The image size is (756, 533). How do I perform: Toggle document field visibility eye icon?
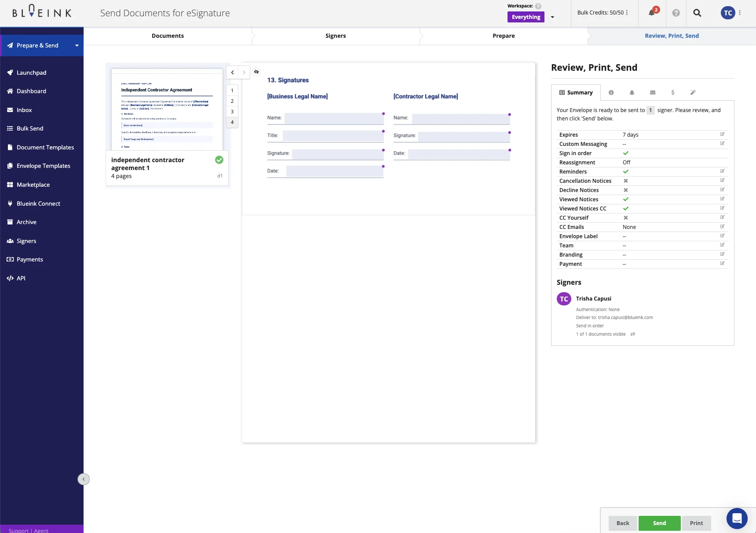pyautogui.click(x=256, y=72)
